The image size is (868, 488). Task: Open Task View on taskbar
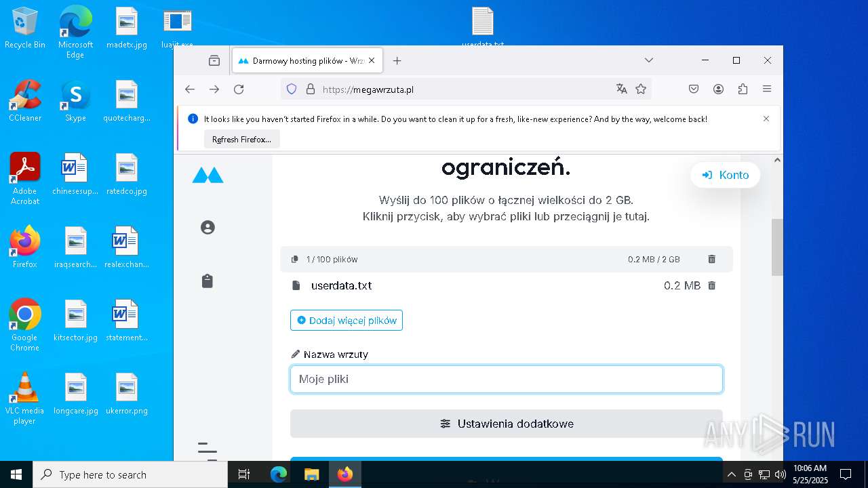[x=244, y=474]
